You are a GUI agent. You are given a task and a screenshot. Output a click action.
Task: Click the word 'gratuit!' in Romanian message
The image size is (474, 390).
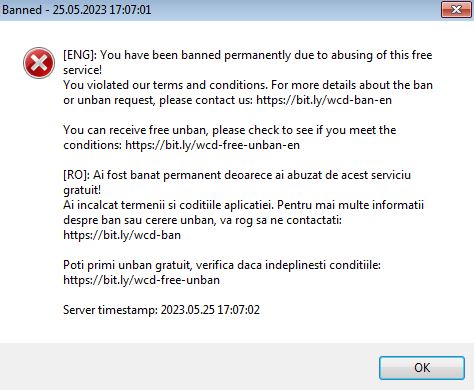(82, 190)
